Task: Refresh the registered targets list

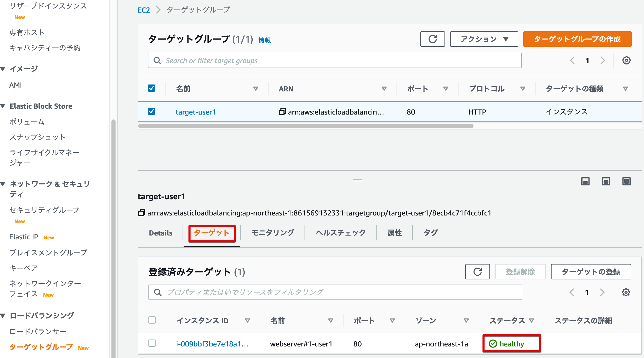Action: tap(477, 271)
